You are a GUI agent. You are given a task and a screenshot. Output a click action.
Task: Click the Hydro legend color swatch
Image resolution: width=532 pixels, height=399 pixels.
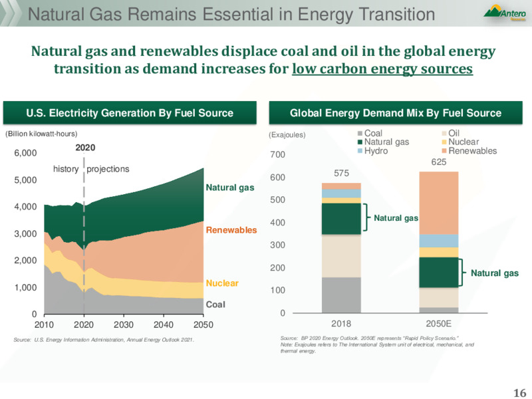(x=360, y=151)
